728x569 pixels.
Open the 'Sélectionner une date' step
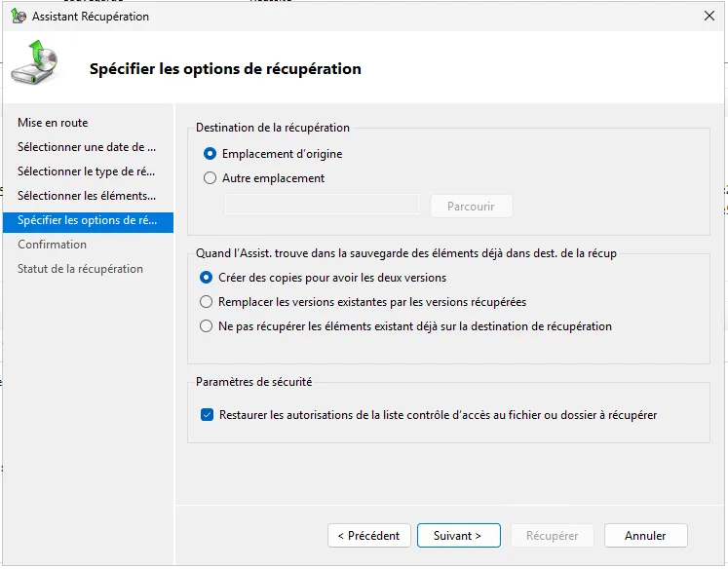tap(86, 147)
